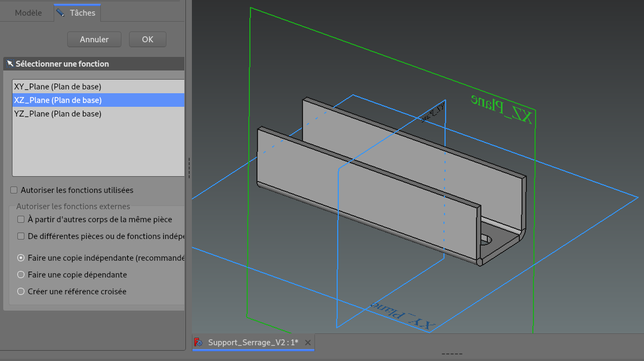This screenshot has width=644, height=361.
Task: Tick De différentes pièces ou de fonctions checkbox
Action: coord(21,236)
